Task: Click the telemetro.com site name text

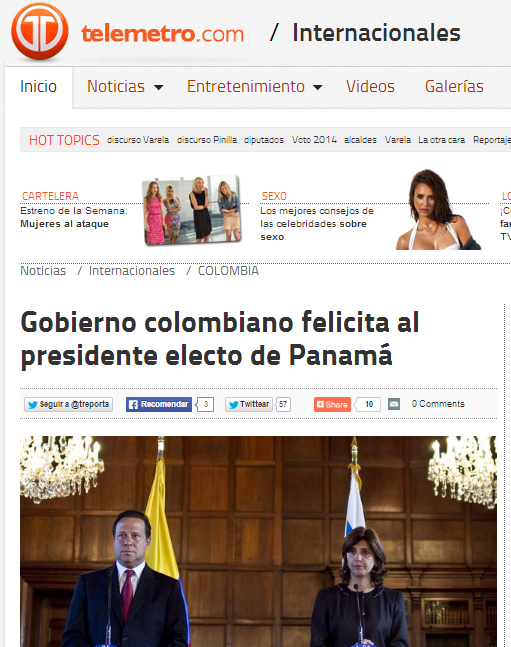Action: pyautogui.click(x=162, y=33)
